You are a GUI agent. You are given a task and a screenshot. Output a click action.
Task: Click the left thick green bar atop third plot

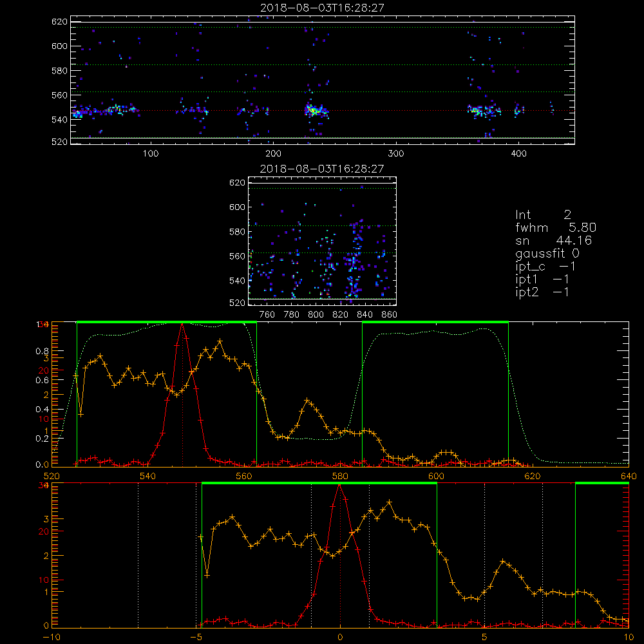point(167,322)
